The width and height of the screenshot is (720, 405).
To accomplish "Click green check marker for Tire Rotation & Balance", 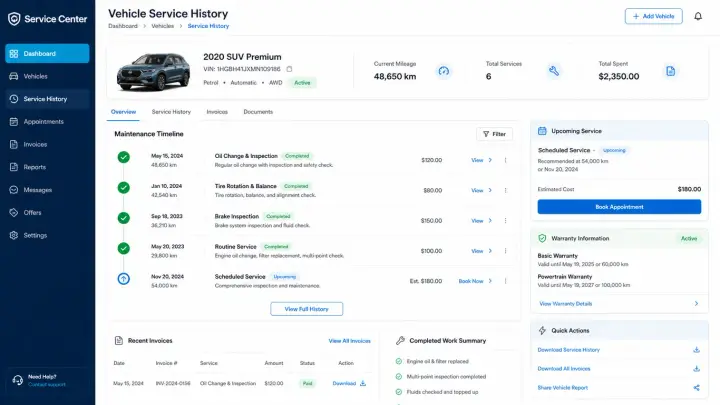I will click(124, 187).
